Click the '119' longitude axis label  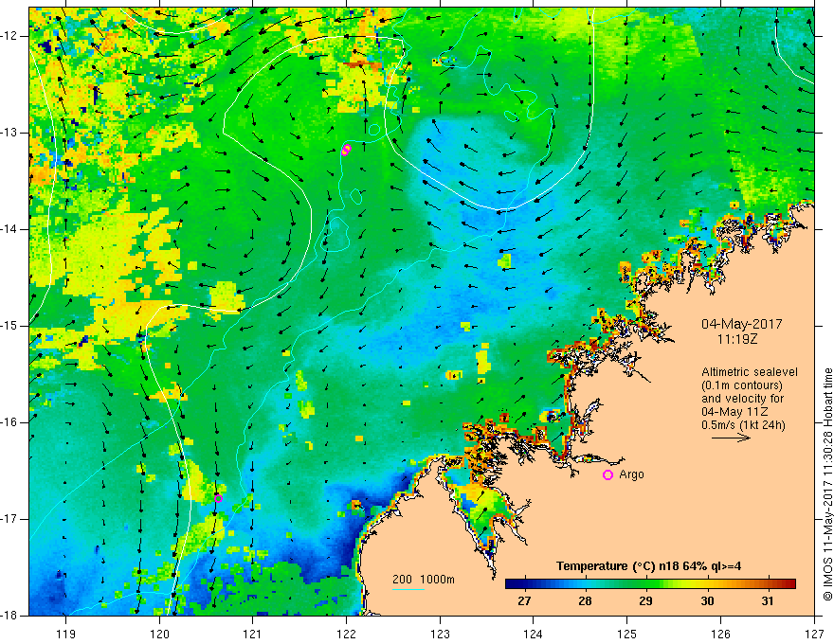66,634
